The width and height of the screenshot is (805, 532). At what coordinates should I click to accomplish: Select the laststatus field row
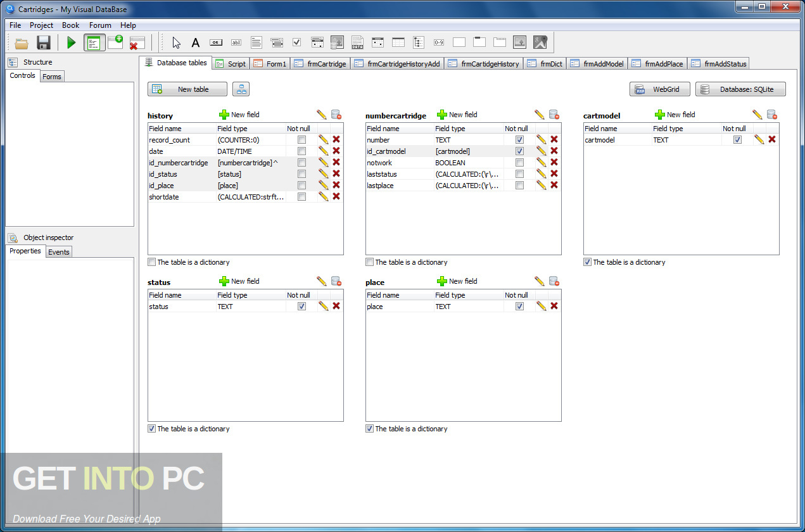[x=463, y=174]
